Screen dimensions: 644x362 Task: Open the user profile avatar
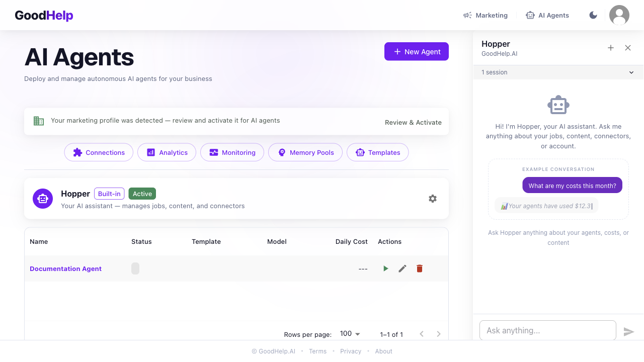[619, 15]
